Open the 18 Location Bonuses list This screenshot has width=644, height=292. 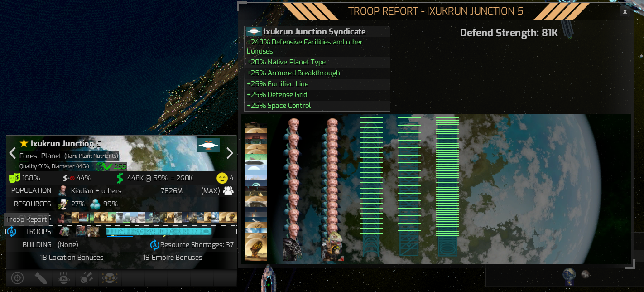(x=72, y=257)
